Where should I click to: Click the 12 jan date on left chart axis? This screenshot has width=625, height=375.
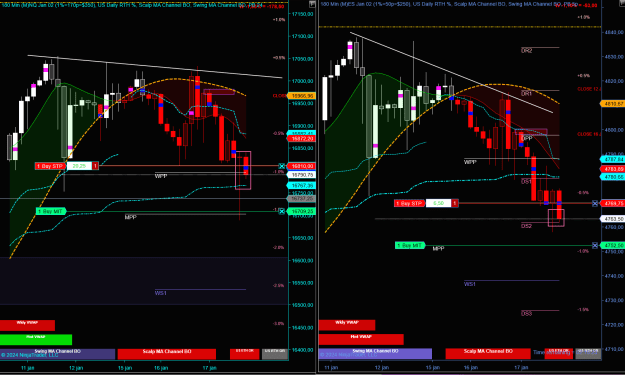76,368
